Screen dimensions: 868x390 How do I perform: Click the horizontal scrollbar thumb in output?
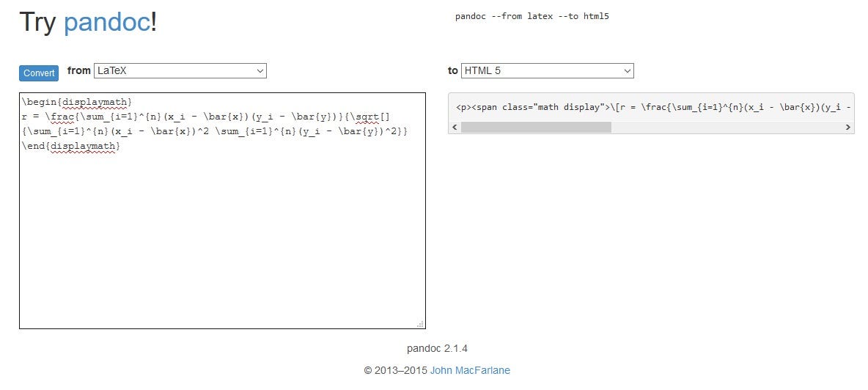[536, 128]
